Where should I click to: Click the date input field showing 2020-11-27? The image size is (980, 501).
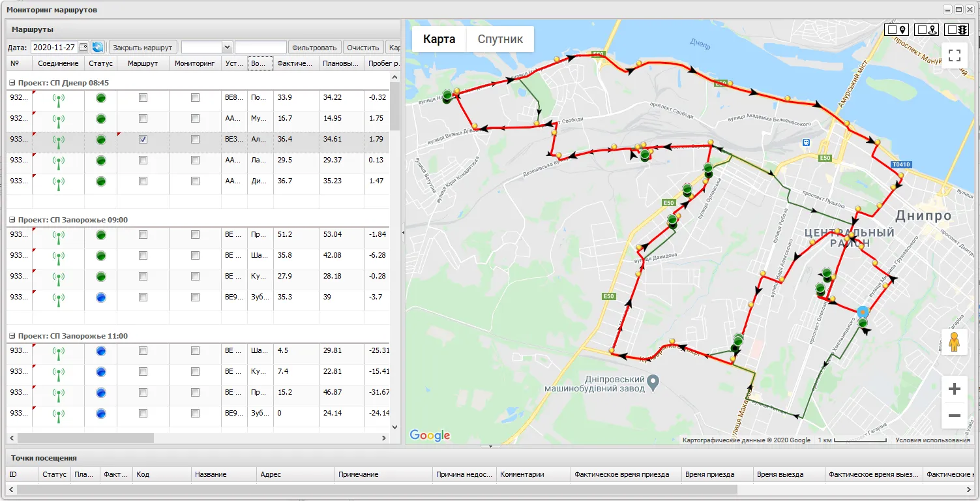coord(54,47)
